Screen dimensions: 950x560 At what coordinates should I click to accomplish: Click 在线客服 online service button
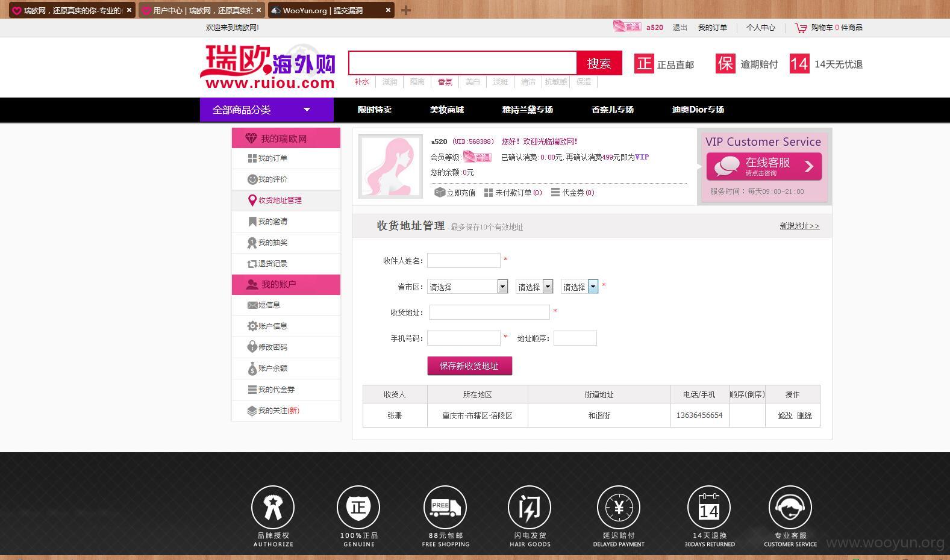point(764,166)
